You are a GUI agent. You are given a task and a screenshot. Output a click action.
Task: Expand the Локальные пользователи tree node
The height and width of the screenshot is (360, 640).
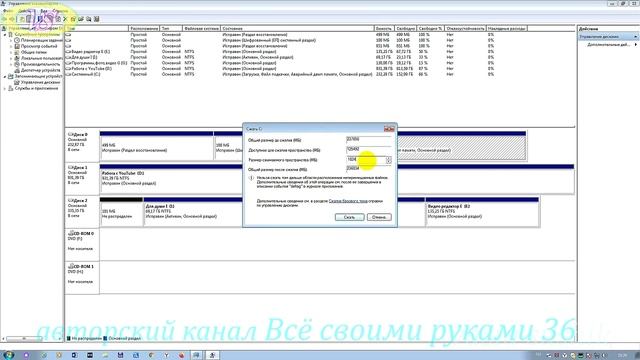11,58
